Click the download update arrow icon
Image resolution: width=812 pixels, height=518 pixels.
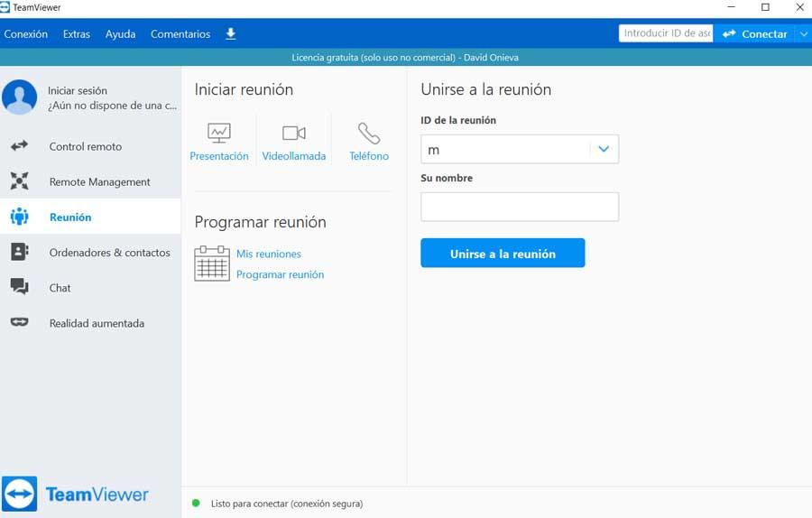[231, 33]
